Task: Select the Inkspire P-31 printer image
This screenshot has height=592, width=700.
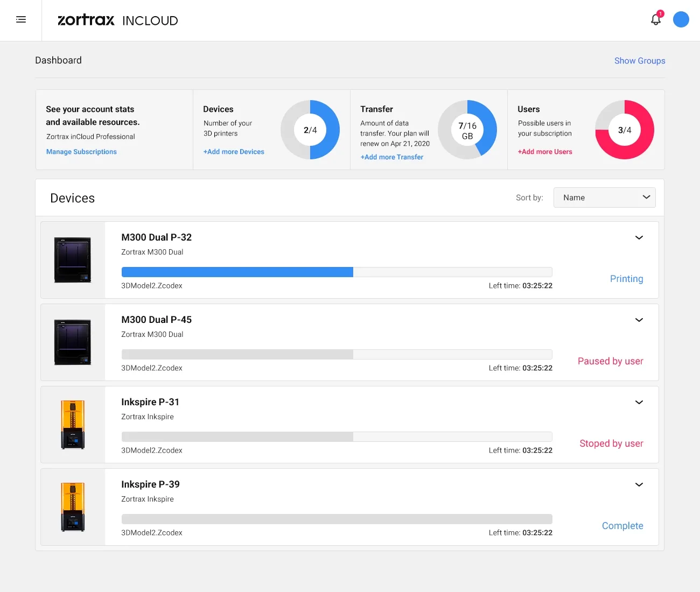Action: [73, 425]
